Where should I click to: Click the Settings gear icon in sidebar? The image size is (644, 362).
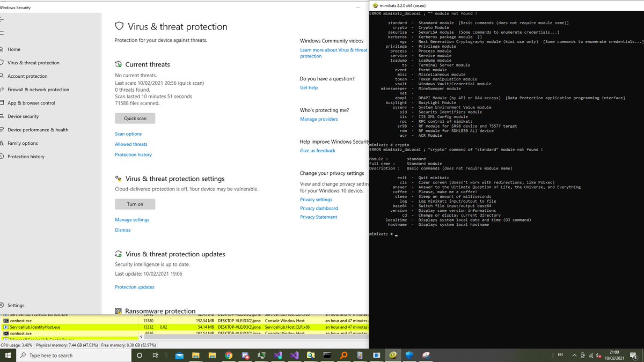(x=2, y=305)
